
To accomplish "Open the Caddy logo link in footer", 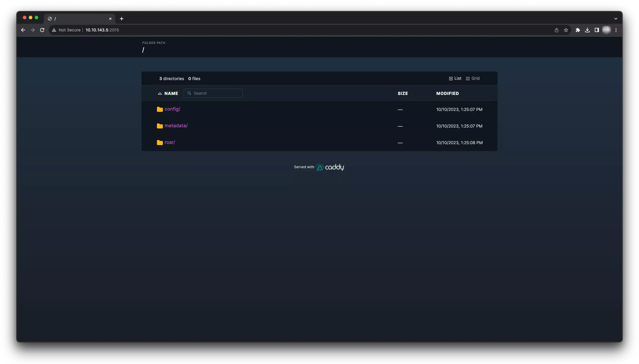I will pos(330,167).
